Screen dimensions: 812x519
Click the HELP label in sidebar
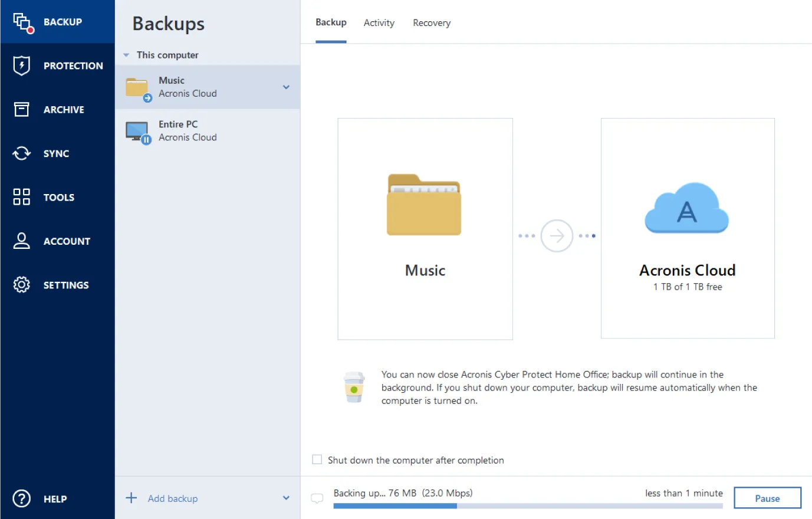tap(55, 499)
